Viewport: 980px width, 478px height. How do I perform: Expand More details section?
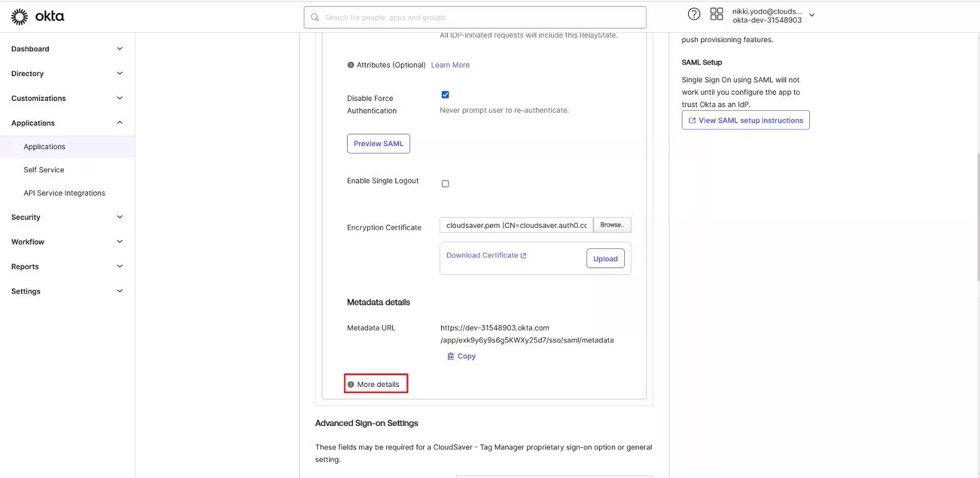376,385
